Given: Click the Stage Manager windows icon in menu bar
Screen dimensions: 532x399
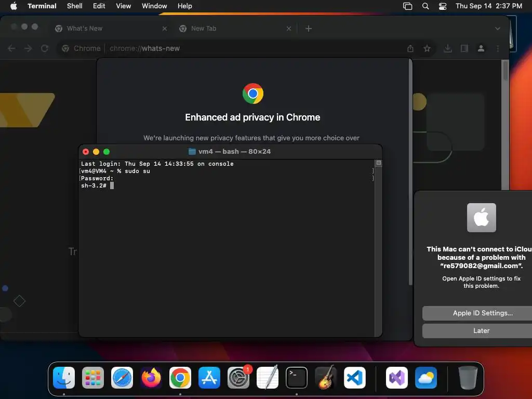Looking at the screenshot, I should click(407, 6).
